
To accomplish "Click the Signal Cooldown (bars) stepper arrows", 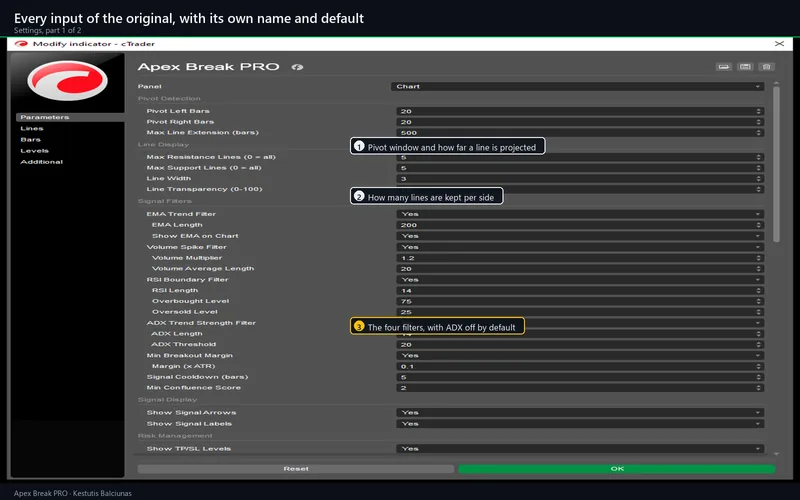I will 759,377.
